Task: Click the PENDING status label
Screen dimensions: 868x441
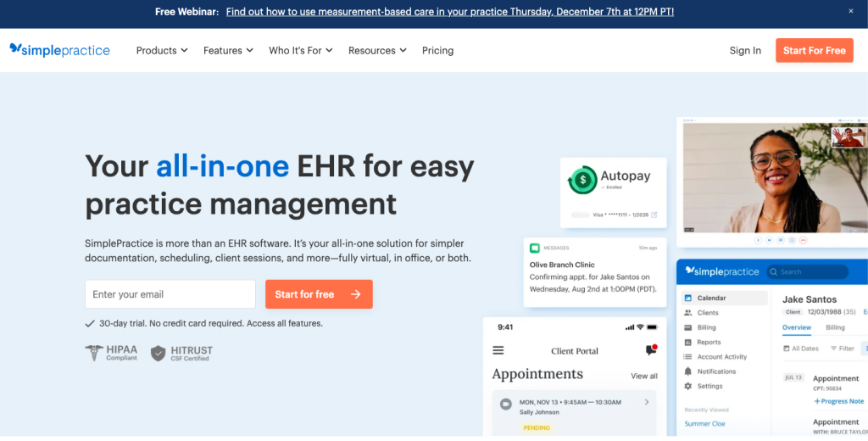Action: pos(537,427)
